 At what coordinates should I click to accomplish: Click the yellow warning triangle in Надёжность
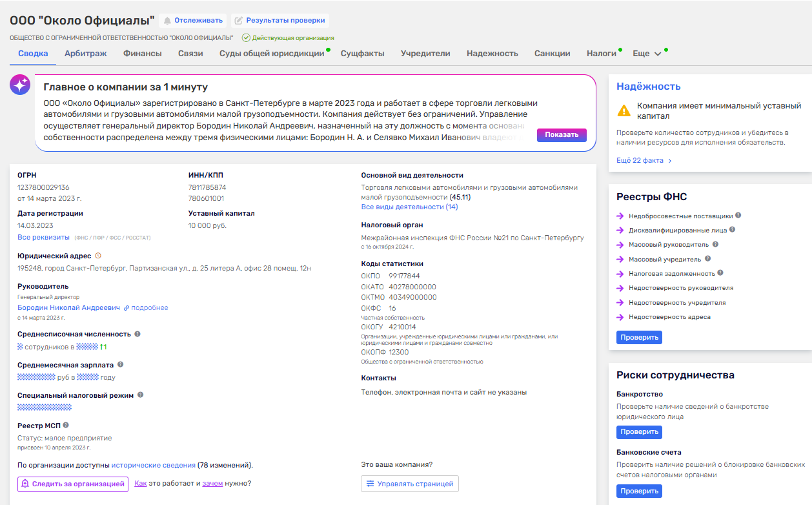[624, 110]
